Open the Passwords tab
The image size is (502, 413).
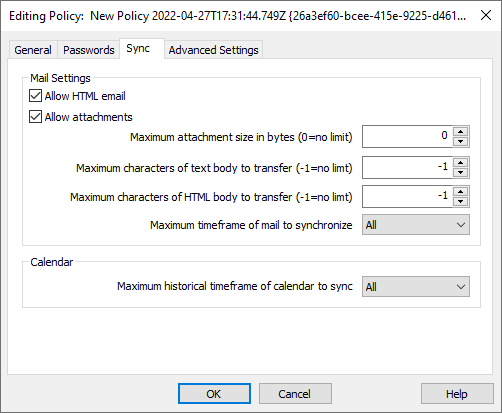coord(89,50)
